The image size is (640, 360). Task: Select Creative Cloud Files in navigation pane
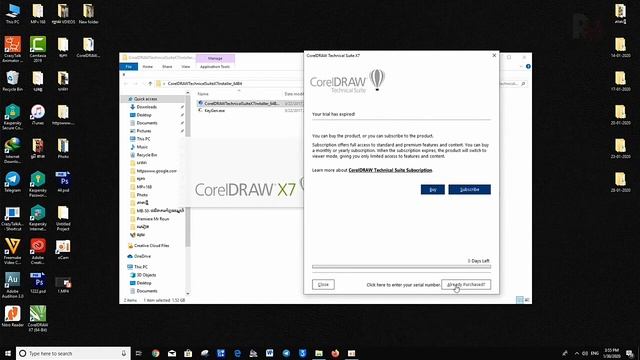(x=151, y=246)
